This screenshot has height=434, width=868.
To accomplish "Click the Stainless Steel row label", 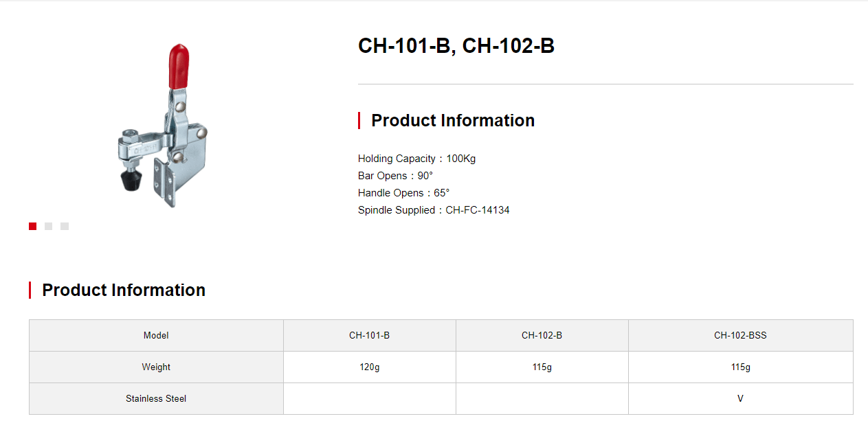I will pyautogui.click(x=156, y=398).
